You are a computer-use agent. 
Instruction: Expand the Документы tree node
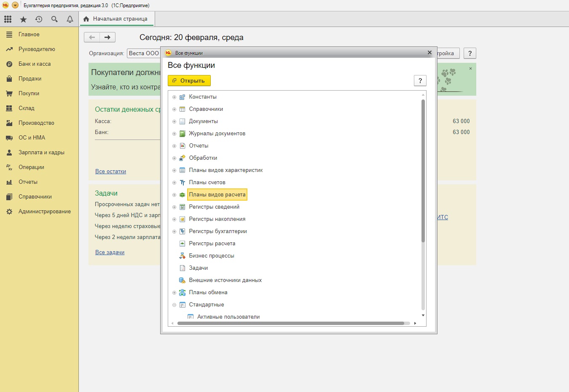pos(174,121)
